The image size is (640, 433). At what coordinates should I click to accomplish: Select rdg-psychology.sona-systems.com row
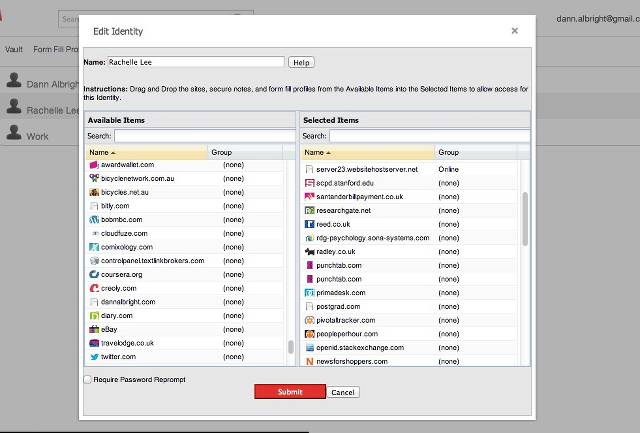point(410,238)
